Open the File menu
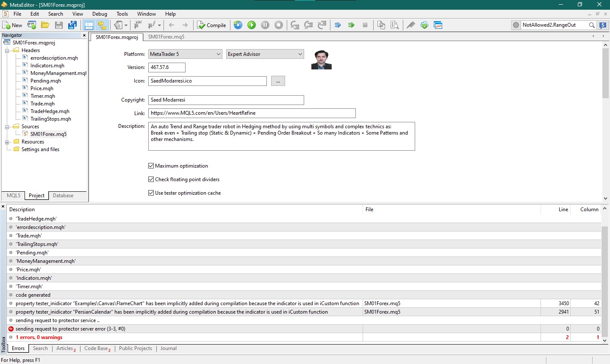 click(x=17, y=14)
